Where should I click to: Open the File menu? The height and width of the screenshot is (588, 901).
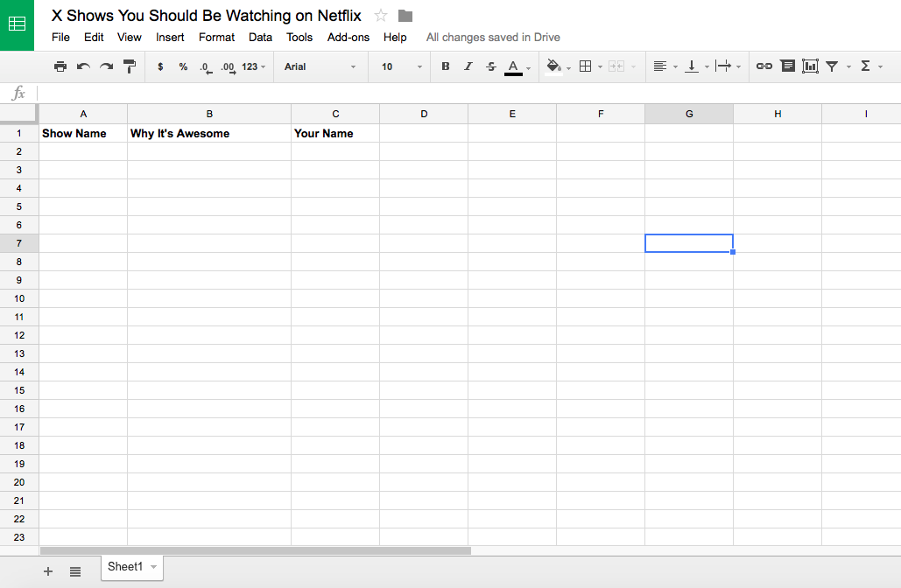coord(61,38)
